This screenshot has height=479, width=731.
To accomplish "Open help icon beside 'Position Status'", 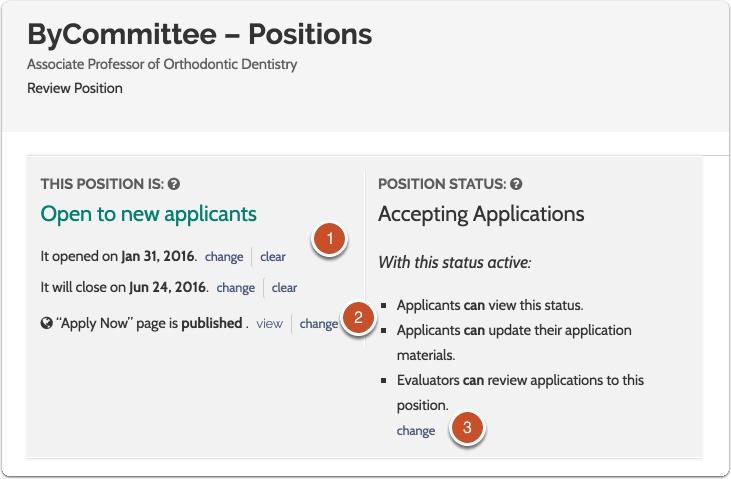I will [x=516, y=184].
